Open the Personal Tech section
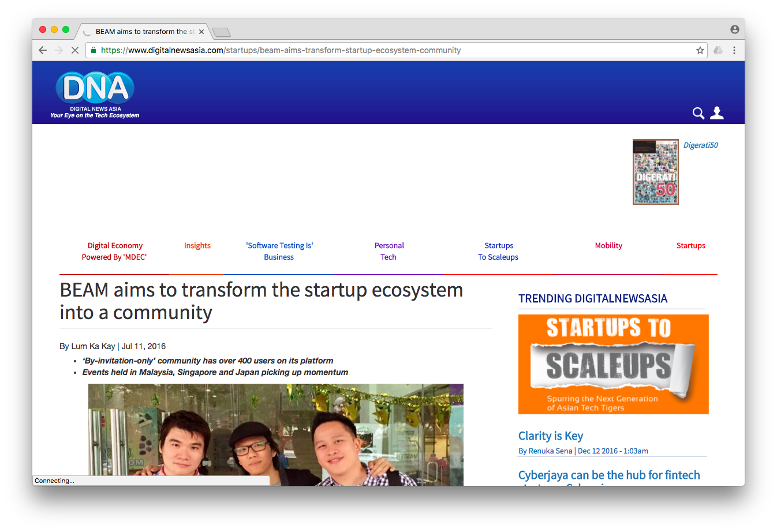Screen dimensions: 777x532 389,252
